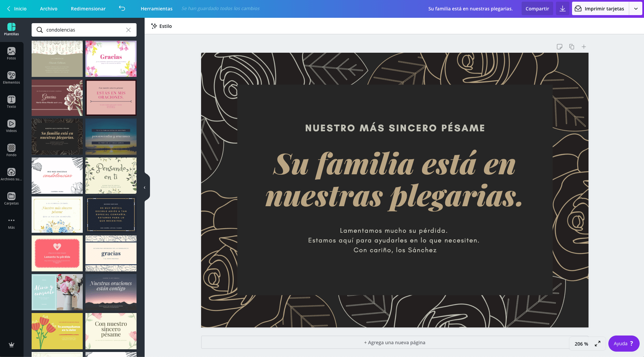Open the Ayuda help button
The height and width of the screenshot is (357, 644).
click(624, 344)
